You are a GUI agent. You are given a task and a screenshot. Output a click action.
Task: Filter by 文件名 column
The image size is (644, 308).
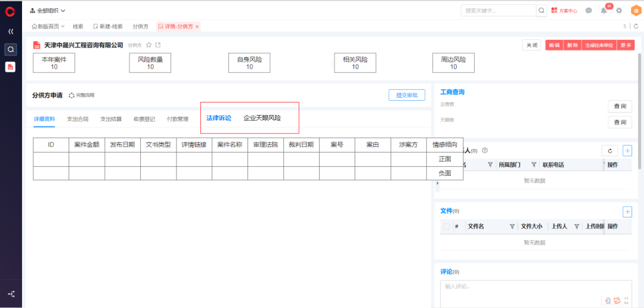[x=512, y=226]
